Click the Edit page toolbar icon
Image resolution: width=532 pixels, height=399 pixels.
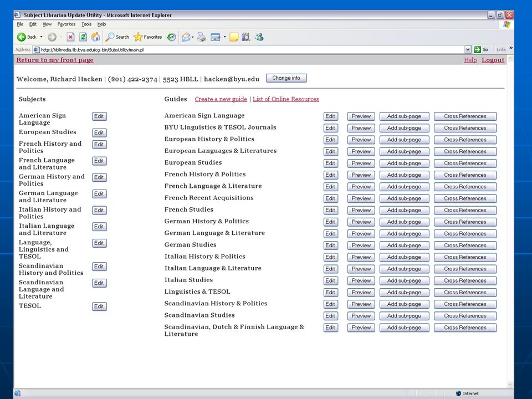point(216,37)
